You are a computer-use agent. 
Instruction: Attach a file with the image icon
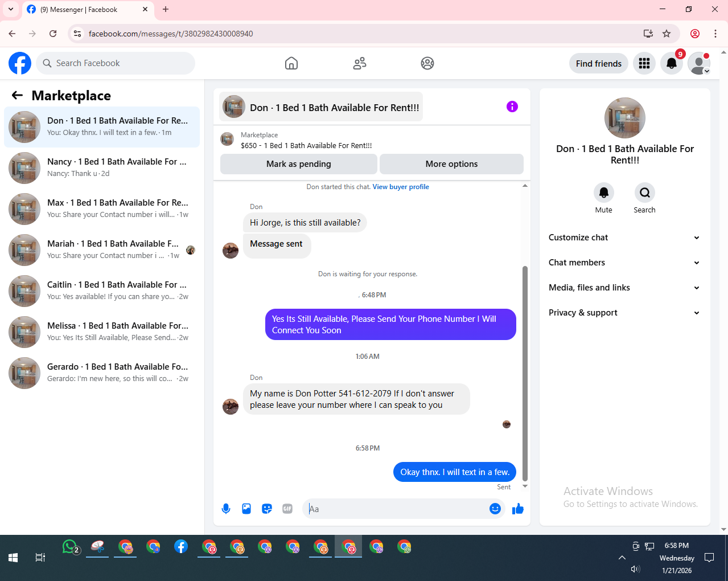point(246,509)
